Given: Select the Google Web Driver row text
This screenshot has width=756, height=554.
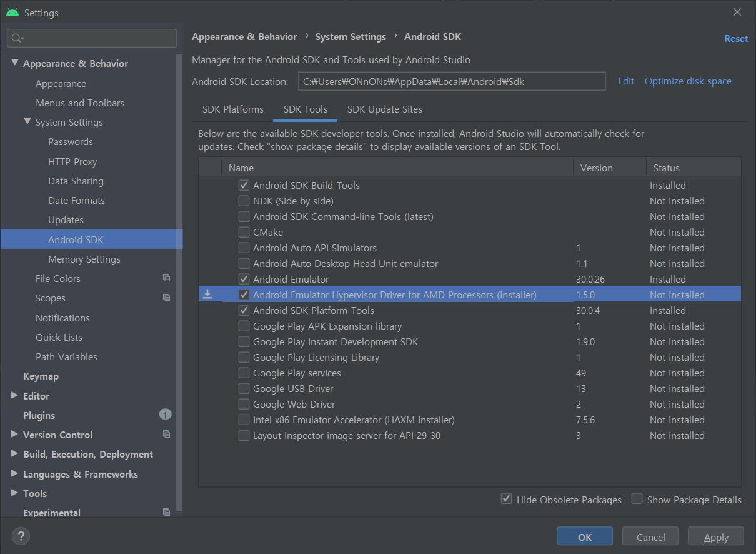Looking at the screenshot, I should point(294,404).
